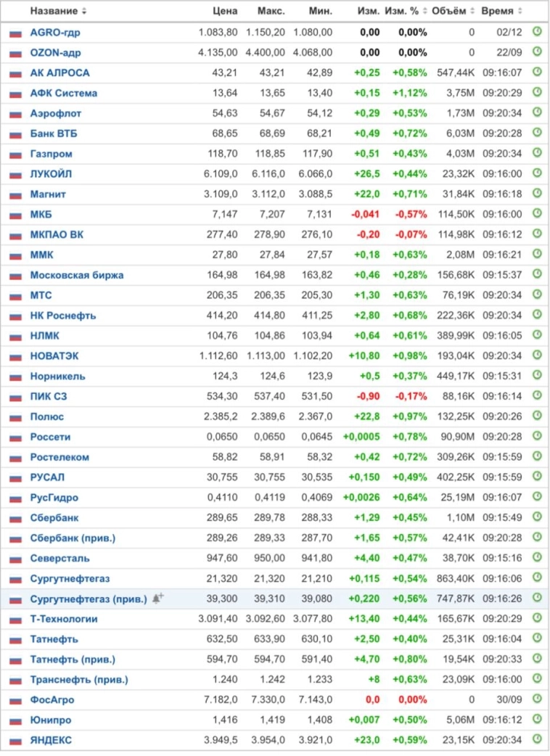This screenshot has height=756, width=550.
Task: Click the Russian flag icon beside Татнефть
Action: (15, 640)
